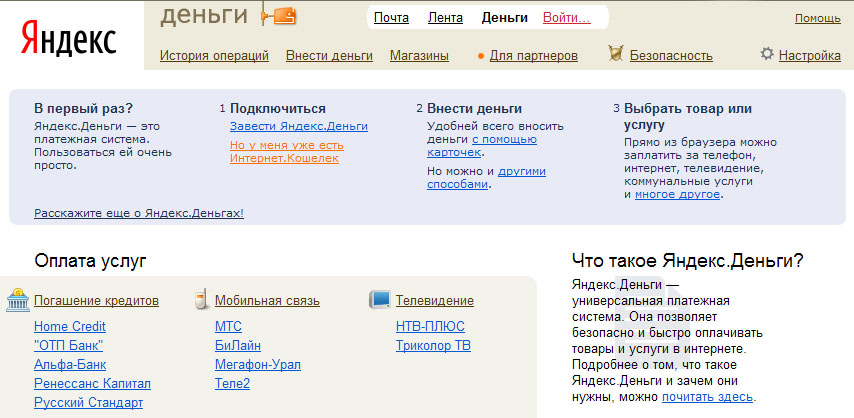Image resolution: width=854 pixels, height=418 pixels.
Task: Open the Магазины menu link
Action: pyautogui.click(x=419, y=56)
